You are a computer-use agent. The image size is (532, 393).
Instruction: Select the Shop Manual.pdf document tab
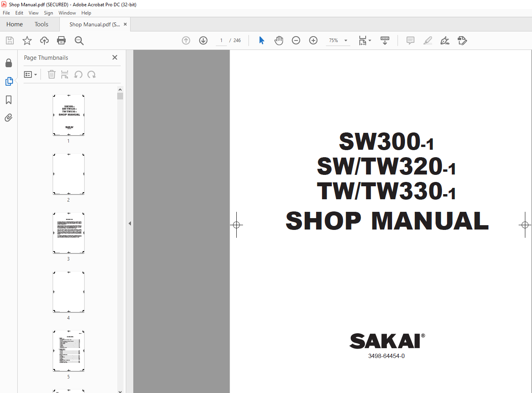point(95,24)
